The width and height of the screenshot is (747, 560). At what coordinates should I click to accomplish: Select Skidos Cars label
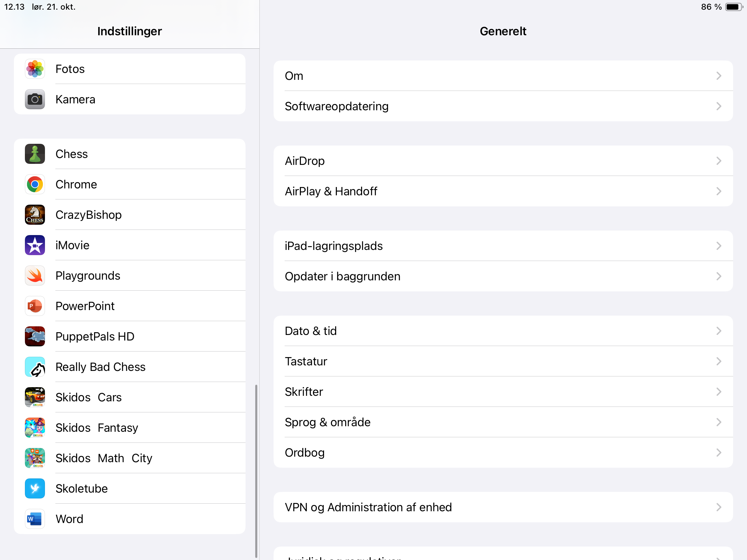(89, 397)
